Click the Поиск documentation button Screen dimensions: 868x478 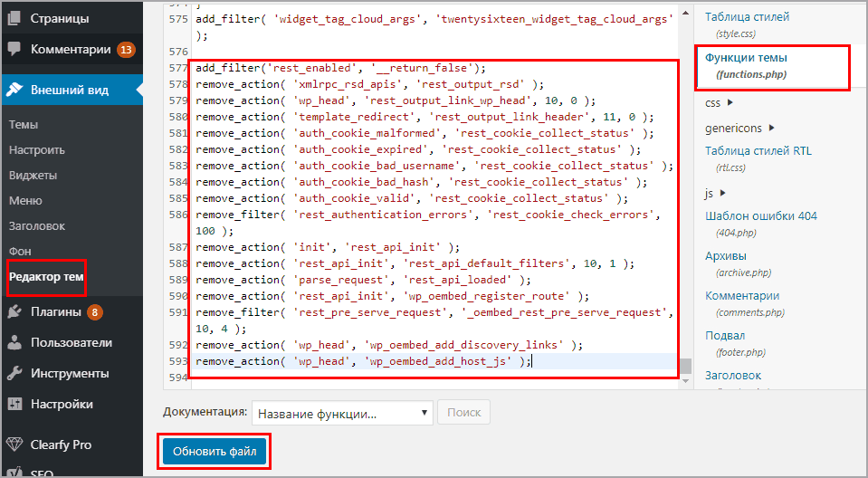pyautogui.click(x=464, y=412)
